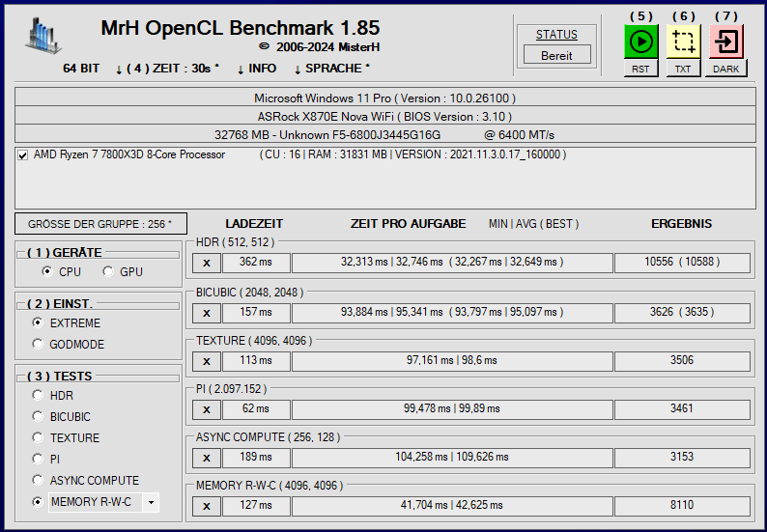This screenshot has width=767, height=532.
Task: Click the MrH benchmark logo icon
Action: click(43, 35)
